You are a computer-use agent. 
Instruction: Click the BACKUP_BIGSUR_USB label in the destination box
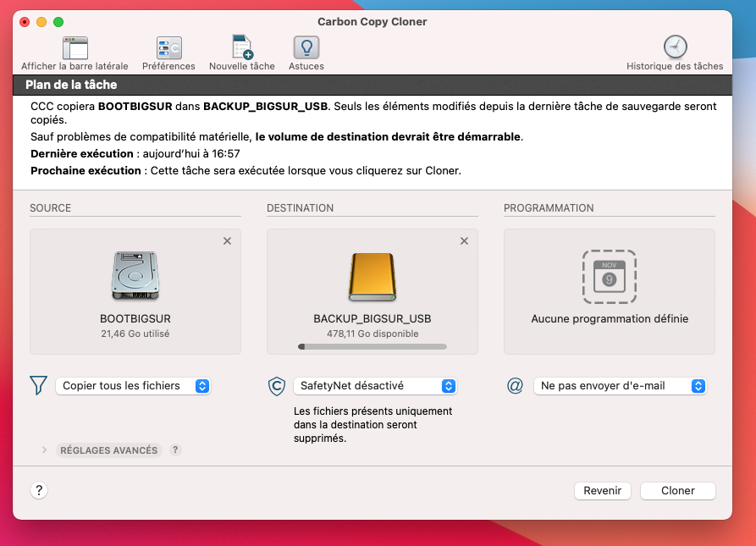[372, 318]
